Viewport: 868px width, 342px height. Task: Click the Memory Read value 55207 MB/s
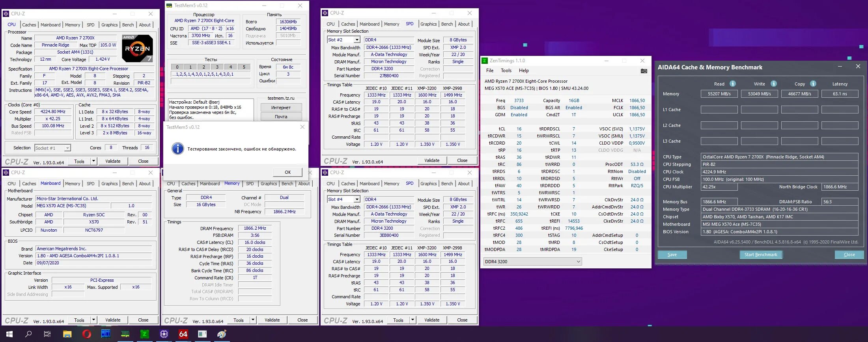click(719, 94)
